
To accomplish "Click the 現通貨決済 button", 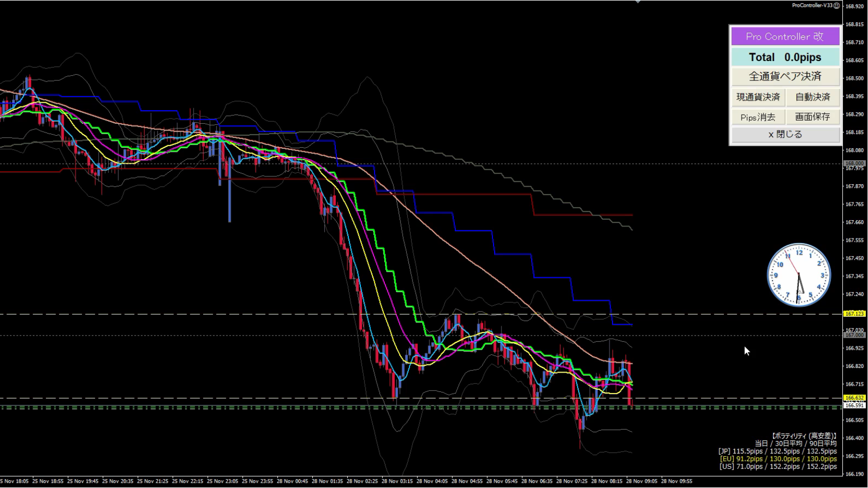I will click(x=758, y=97).
